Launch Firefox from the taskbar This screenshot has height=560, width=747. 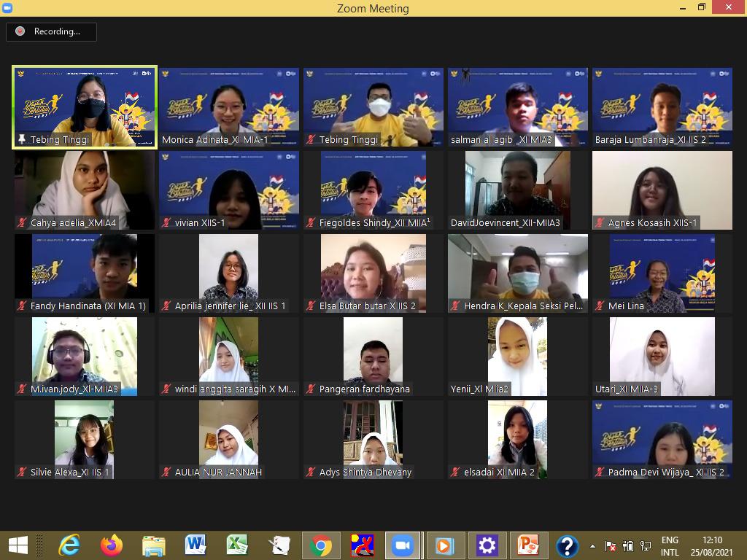(112, 545)
